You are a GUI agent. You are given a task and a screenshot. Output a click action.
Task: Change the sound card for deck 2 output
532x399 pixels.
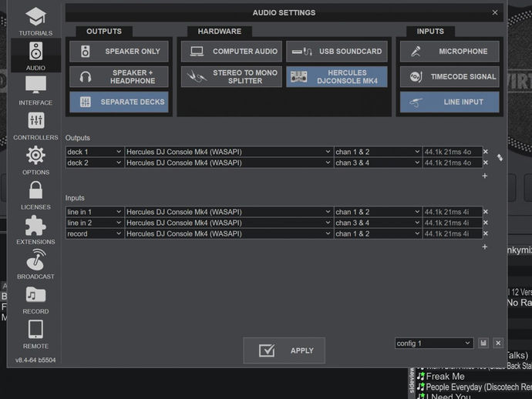(229, 163)
